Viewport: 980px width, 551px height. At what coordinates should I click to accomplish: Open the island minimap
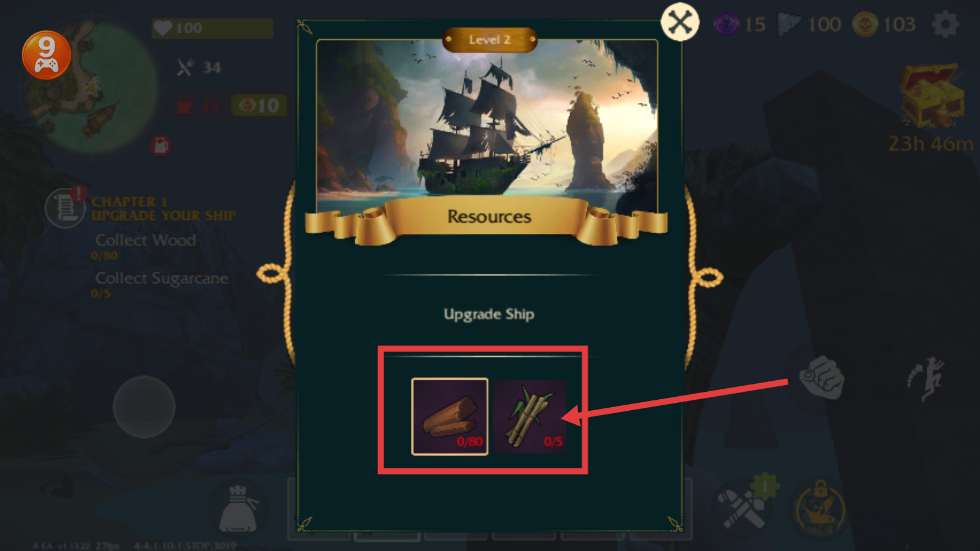[x=92, y=86]
